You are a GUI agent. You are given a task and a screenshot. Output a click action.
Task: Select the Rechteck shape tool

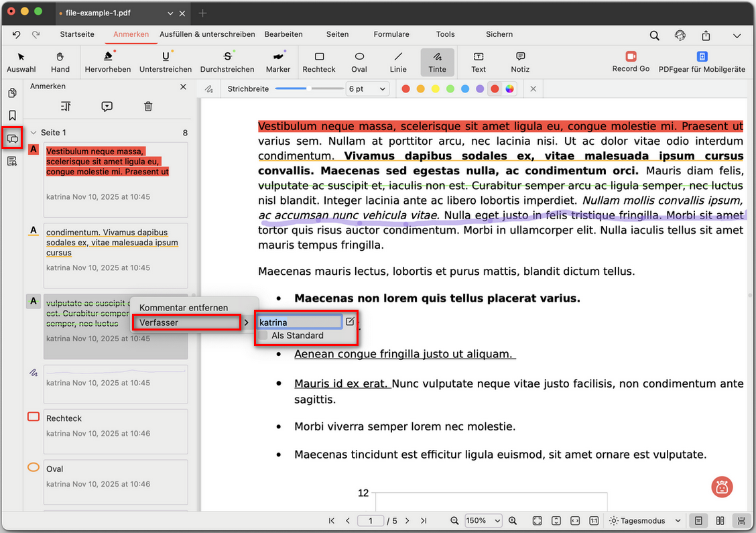[319, 62]
